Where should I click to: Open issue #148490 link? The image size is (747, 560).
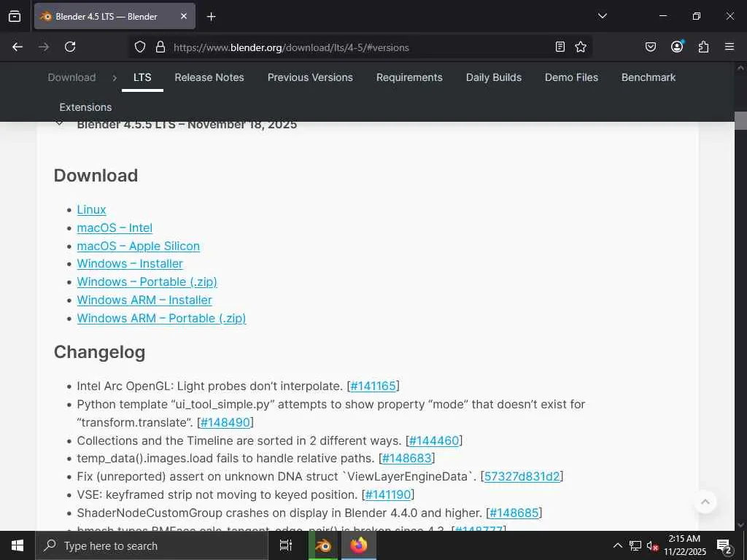[x=225, y=422]
